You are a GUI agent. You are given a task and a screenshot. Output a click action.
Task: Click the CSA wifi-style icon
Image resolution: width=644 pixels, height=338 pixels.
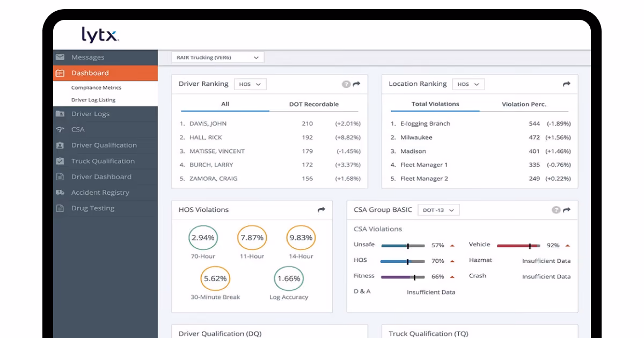tap(60, 129)
